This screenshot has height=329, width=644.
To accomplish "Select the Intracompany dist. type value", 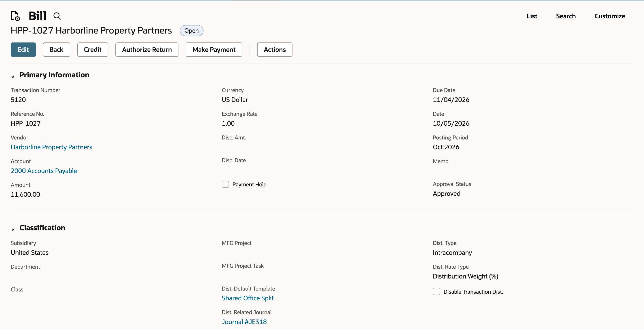I will coord(452,253).
